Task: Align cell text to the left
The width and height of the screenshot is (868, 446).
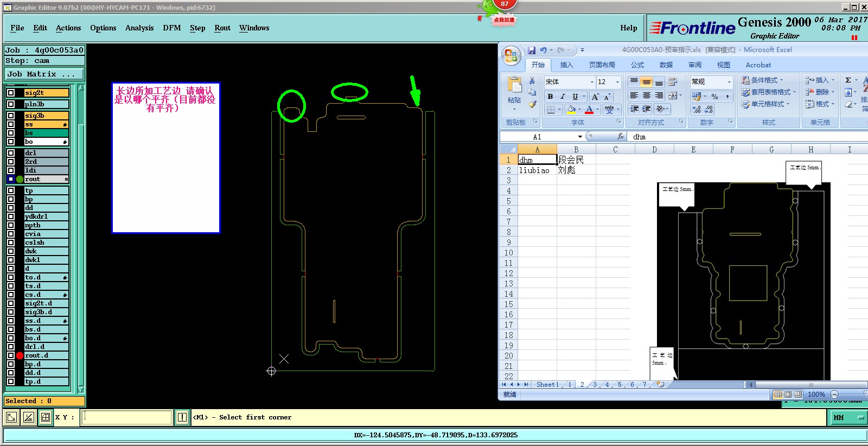Action: (x=634, y=95)
